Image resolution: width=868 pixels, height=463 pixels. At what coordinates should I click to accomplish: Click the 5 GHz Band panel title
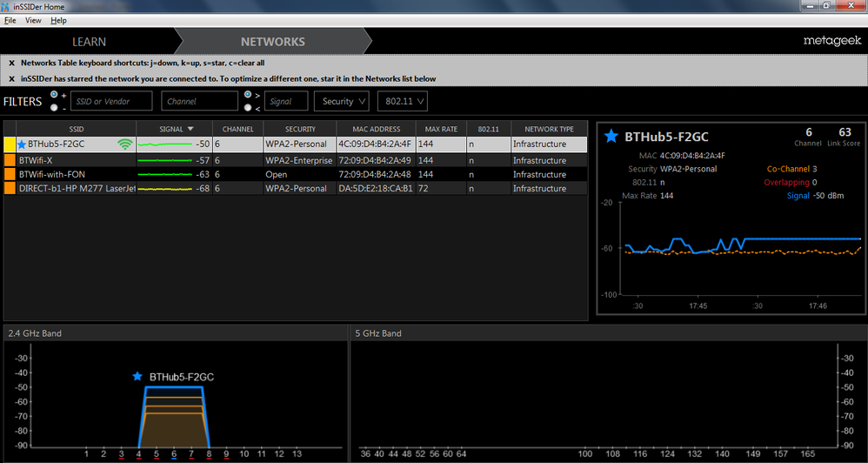pyautogui.click(x=378, y=333)
